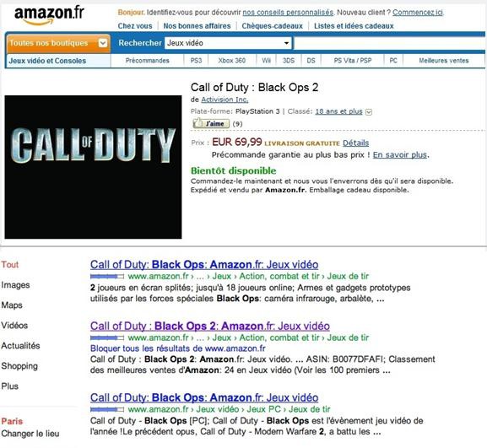Open the Toutes nos boutiques dropdown arrow

pyautogui.click(x=103, y=43)
